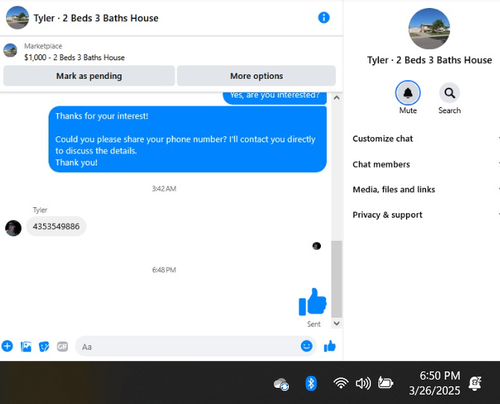500x404 pixels.
Task: Click the chat scrollbar down arrow
Action: (x=337, y=323)
